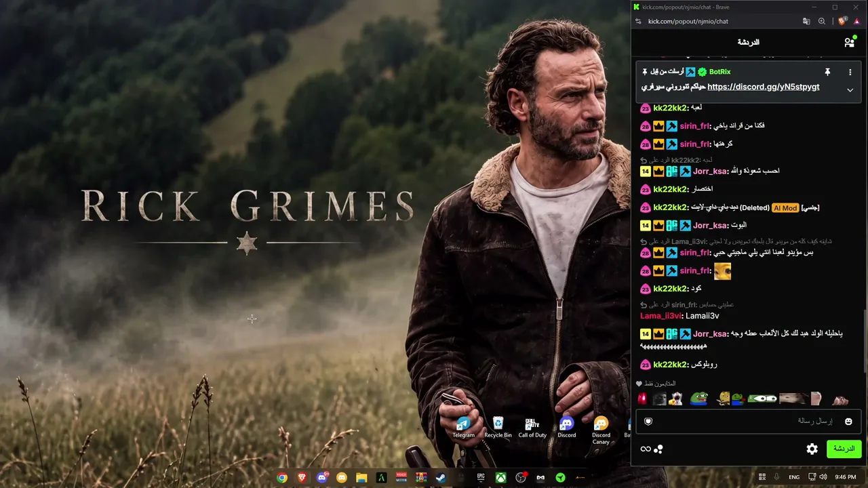The width and height of the screenshot is (868, 488).
Task: Open the volume control in system tray
Action: pos(823,477)
